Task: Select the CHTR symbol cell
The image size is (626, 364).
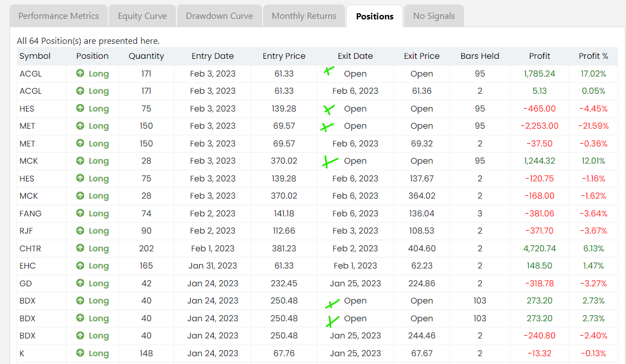Action: [x=31, y=248]
